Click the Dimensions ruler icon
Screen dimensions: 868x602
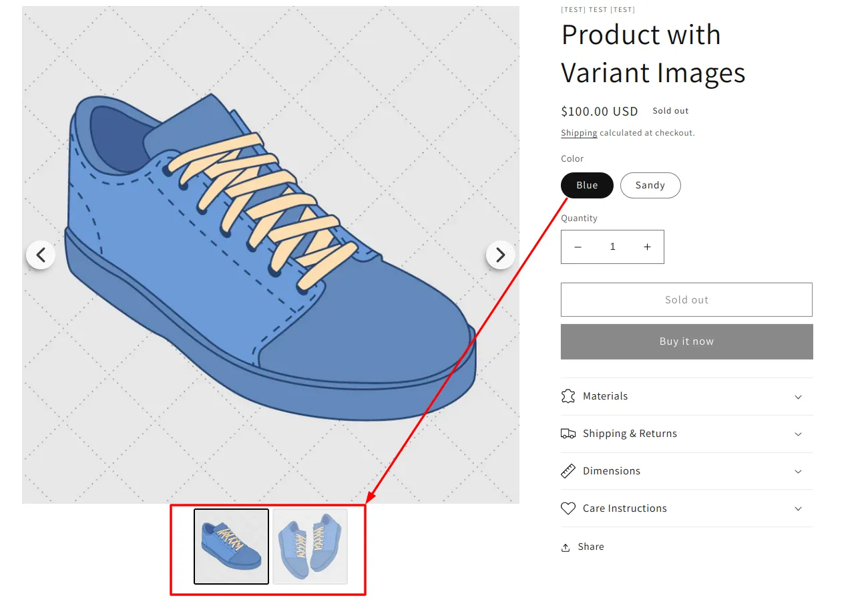coord(568,471)
